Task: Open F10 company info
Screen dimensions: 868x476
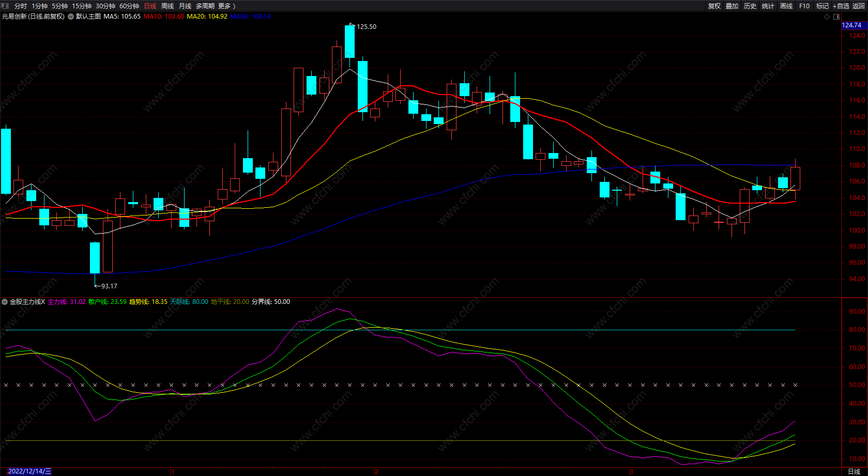Action: pos(804,6)
